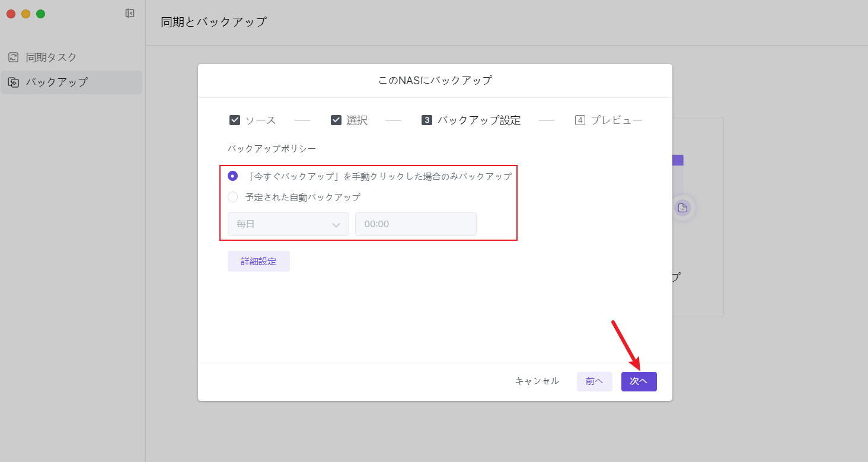Click the round file icon behind the dialog
868x462 pixels.
click(x=682, y=208)
